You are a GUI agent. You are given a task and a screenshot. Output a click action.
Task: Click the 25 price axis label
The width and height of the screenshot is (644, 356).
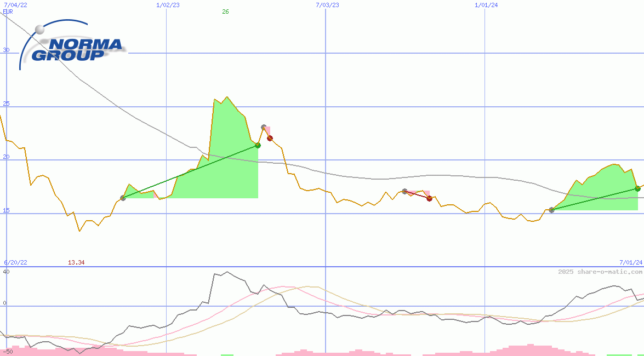7,104
